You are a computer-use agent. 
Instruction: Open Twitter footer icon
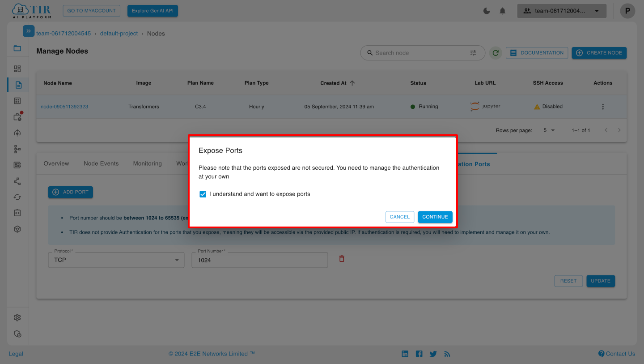433,354
